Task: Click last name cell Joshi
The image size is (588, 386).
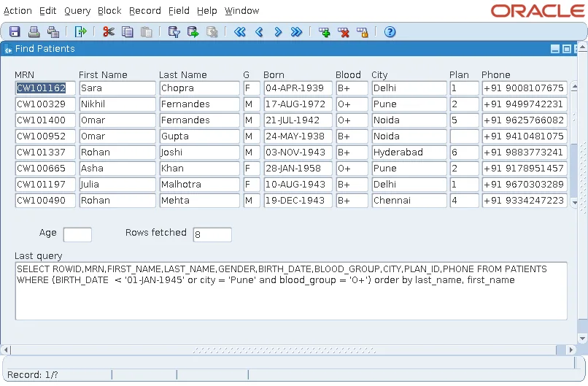Action: [x=199, y=153]
